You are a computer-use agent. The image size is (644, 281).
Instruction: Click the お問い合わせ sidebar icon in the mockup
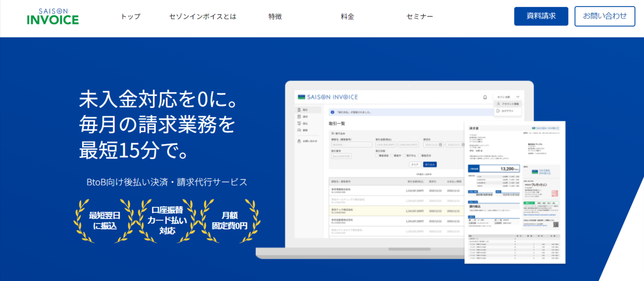pos(299,141)
